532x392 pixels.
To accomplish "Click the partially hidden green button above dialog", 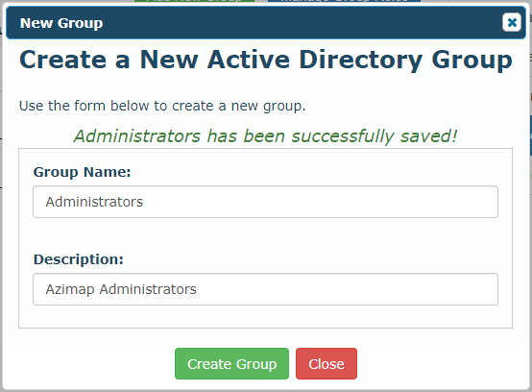I will click(x=194, y=1).
